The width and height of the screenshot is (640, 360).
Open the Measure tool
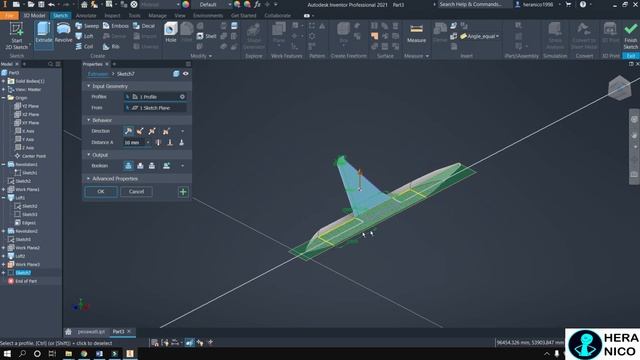click(416, 33)
